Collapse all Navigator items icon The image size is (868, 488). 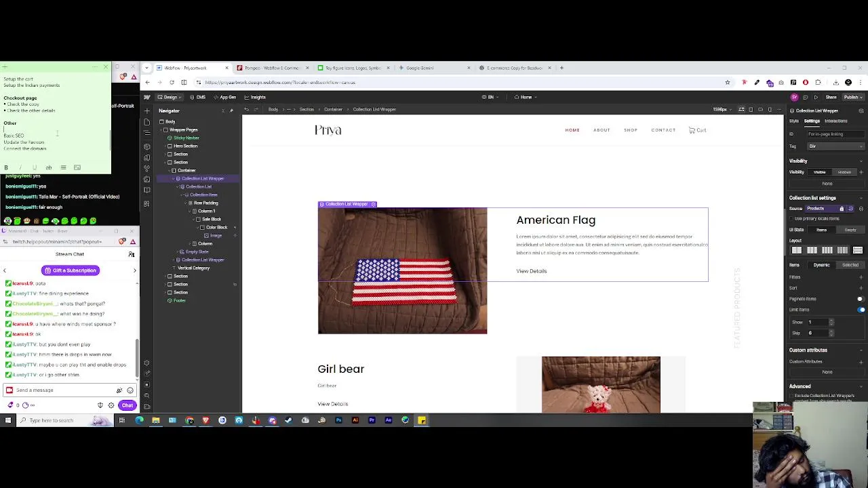[223, 110]
